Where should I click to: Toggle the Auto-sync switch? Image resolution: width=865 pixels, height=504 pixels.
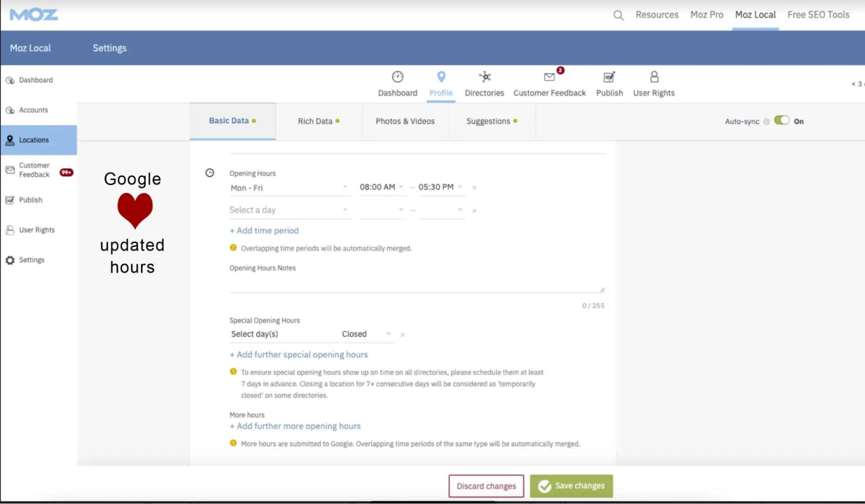coord(781,121)
